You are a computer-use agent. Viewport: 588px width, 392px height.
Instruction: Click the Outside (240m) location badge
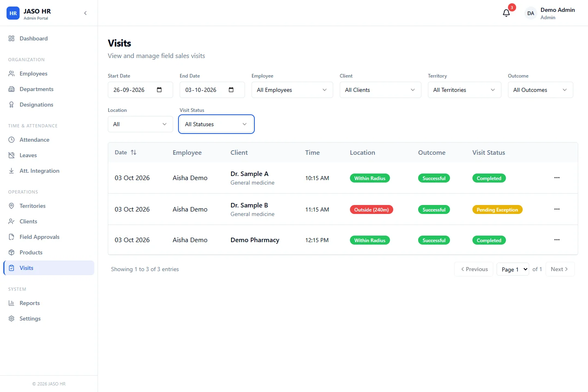tap(372, 209)
